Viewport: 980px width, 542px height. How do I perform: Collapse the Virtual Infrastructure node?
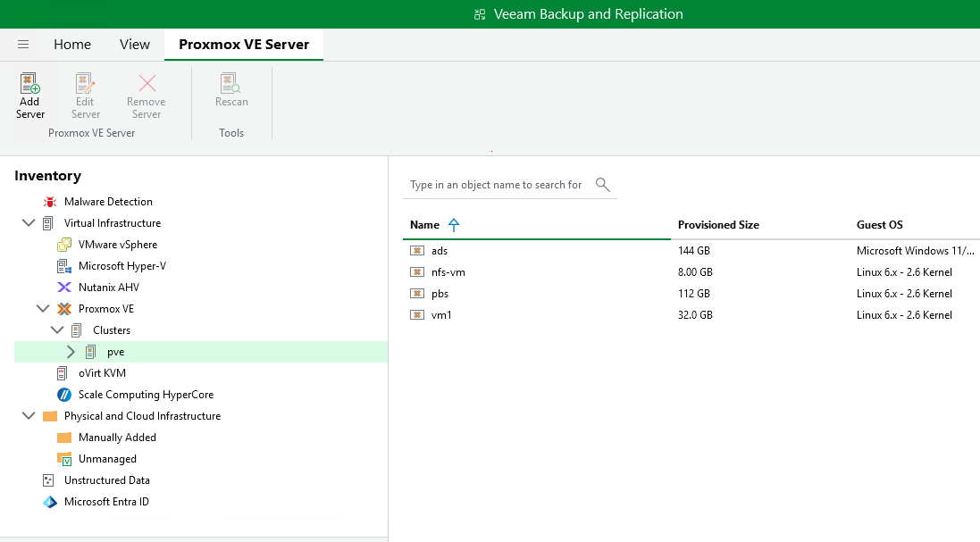tap(29, 223)
